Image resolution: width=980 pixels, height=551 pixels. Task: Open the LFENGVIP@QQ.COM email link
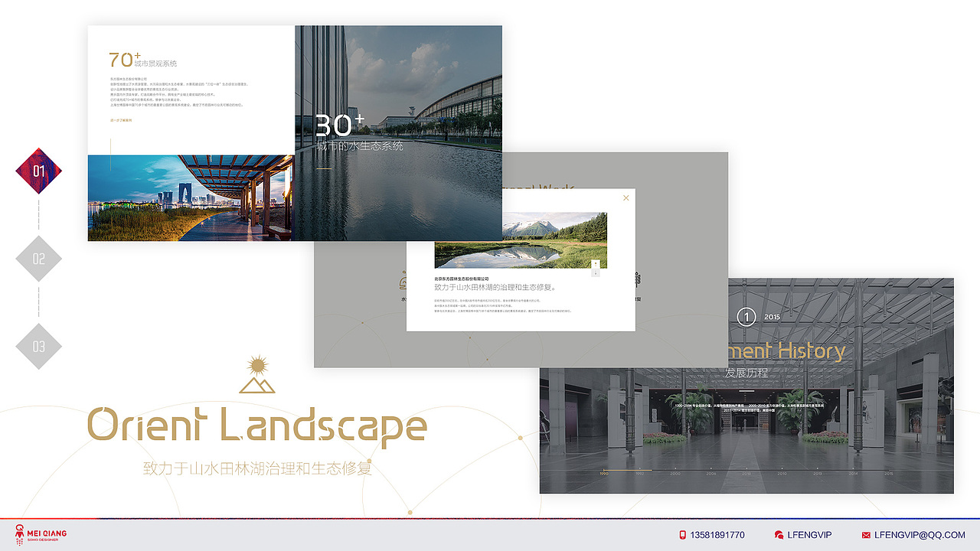point(920,535)
